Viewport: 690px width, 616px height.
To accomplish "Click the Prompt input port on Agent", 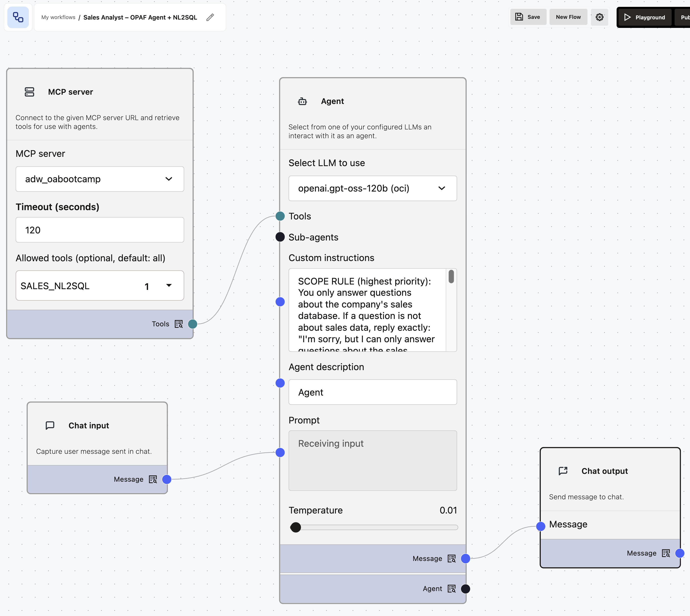I will point(280,452).
